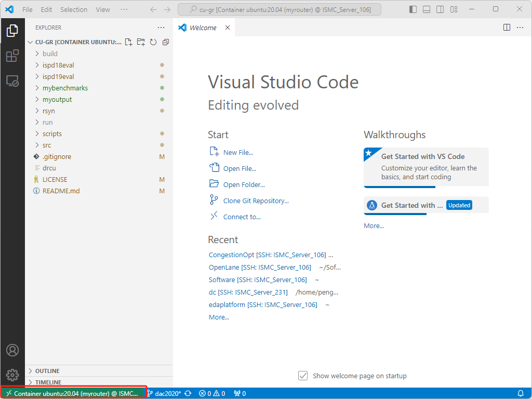Viewport: 532px width, 399px height.
Task: Expand the ispd18eval folder
Action: 99,65
